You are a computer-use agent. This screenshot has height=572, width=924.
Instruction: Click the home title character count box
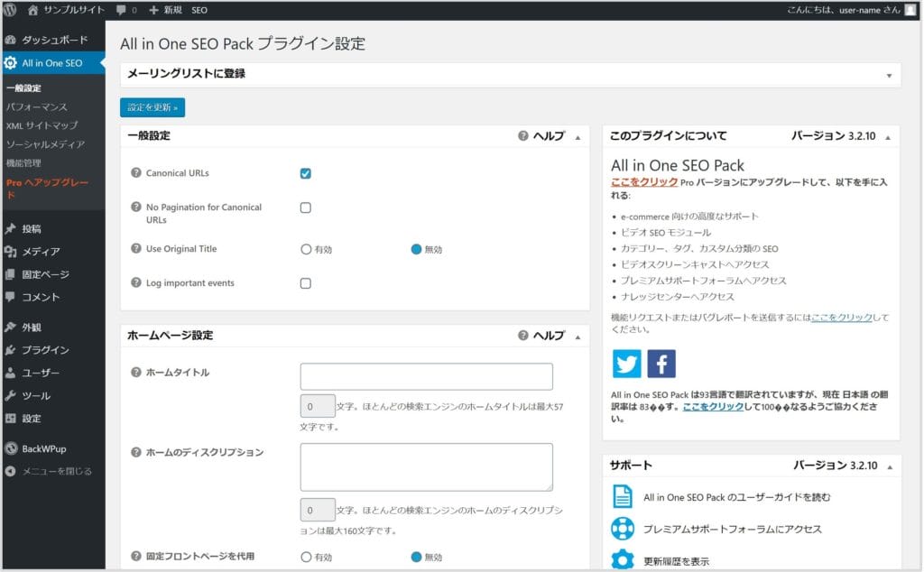click(x=318, y=406)
